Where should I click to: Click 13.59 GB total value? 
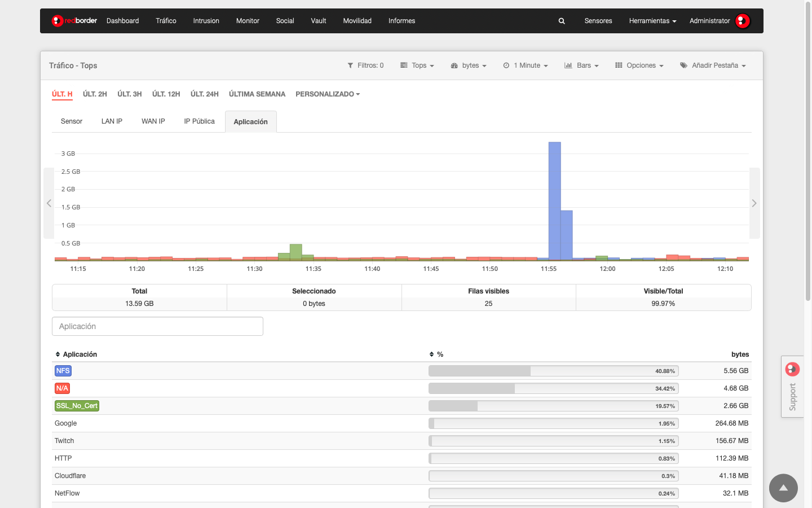[139, 304]
